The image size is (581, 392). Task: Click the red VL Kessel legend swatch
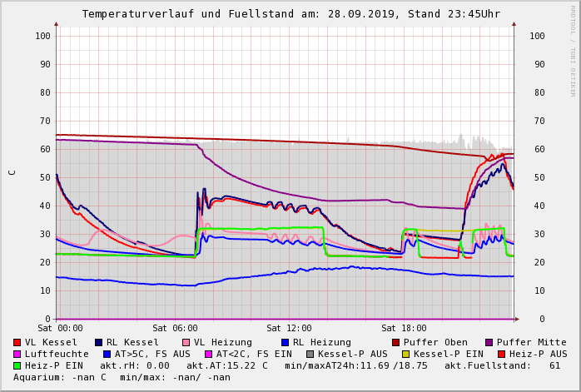17,342
